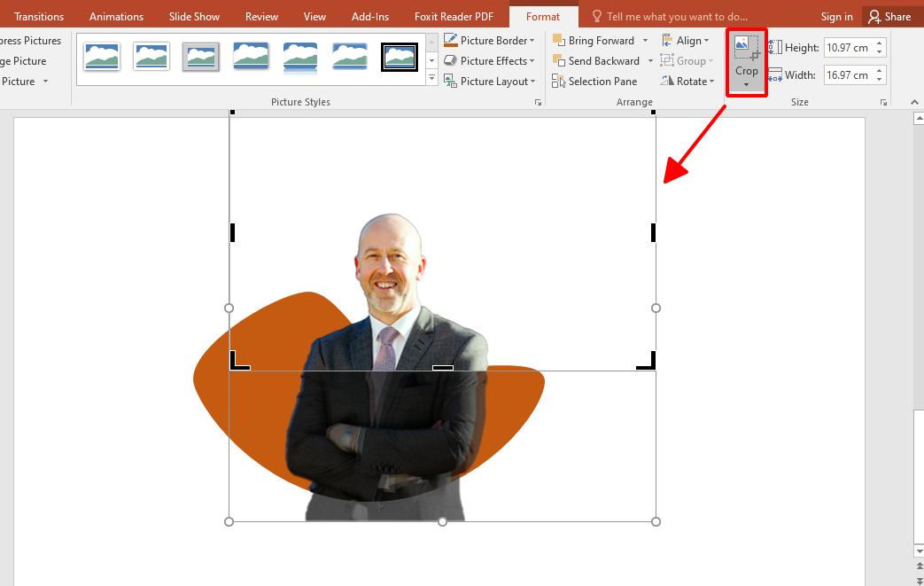
Task: Open the Crop dropdown arrow
Action: pos(746,82)
